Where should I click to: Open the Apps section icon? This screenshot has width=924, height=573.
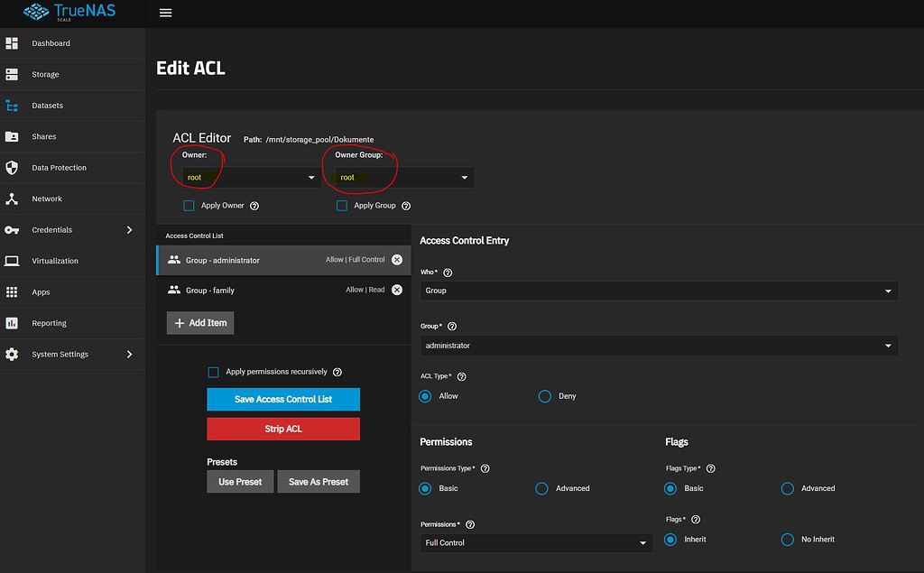[x=12, y=291]
